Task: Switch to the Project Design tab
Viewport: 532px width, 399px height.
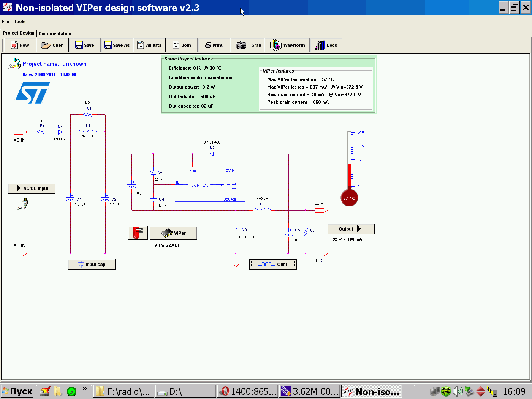Action: point(19,33)
